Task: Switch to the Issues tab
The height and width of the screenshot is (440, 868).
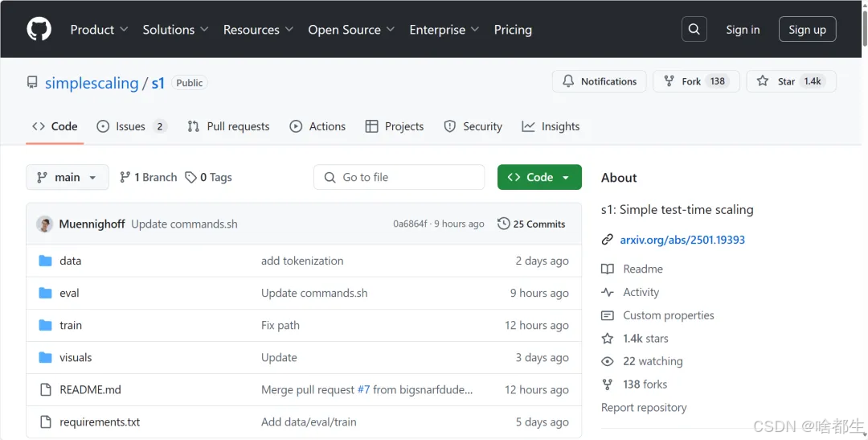Action: click(130, 126)
